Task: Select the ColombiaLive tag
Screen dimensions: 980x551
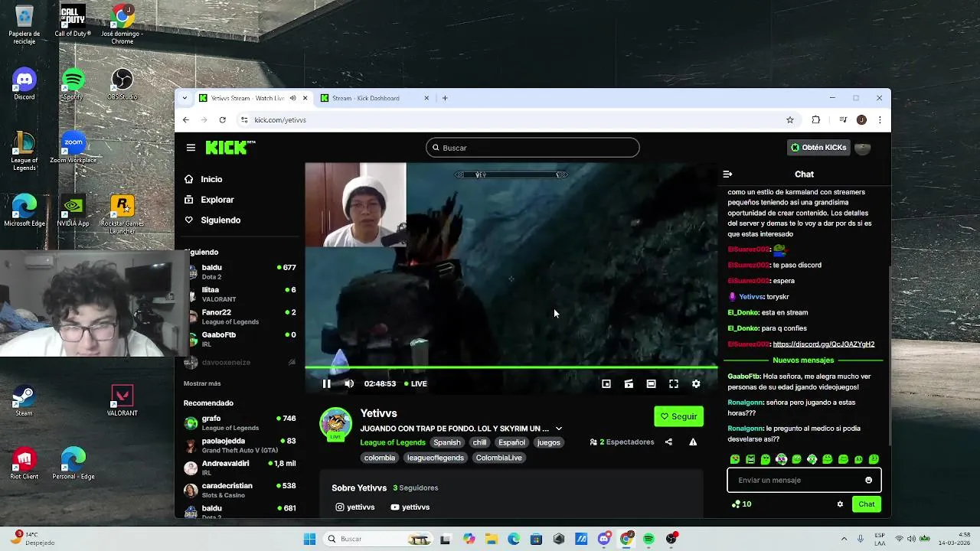Action: click(x=498, y=458)
